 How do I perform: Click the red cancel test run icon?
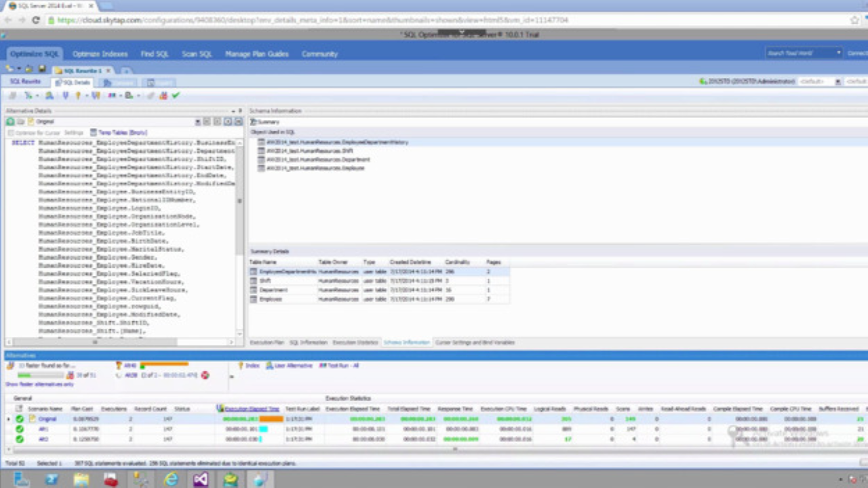click(x=205, y=375)
